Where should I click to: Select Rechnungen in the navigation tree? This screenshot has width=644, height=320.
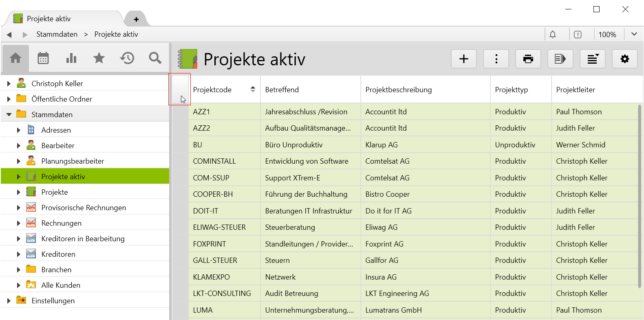61,223
